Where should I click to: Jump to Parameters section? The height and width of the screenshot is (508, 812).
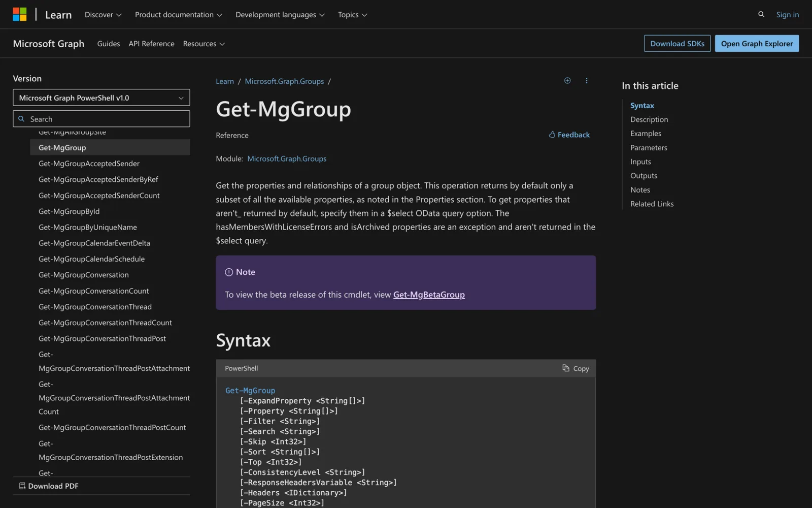[x=649, y=148]
